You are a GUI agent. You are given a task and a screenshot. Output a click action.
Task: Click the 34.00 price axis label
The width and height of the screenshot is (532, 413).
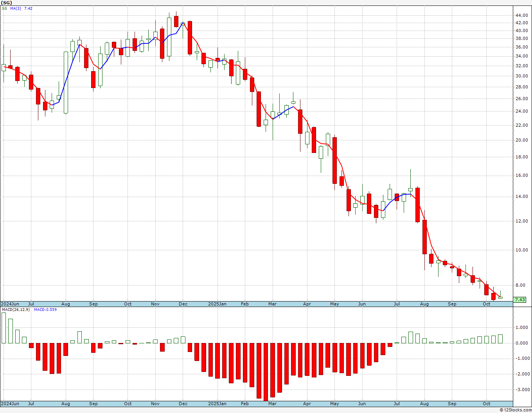point(521,56)
